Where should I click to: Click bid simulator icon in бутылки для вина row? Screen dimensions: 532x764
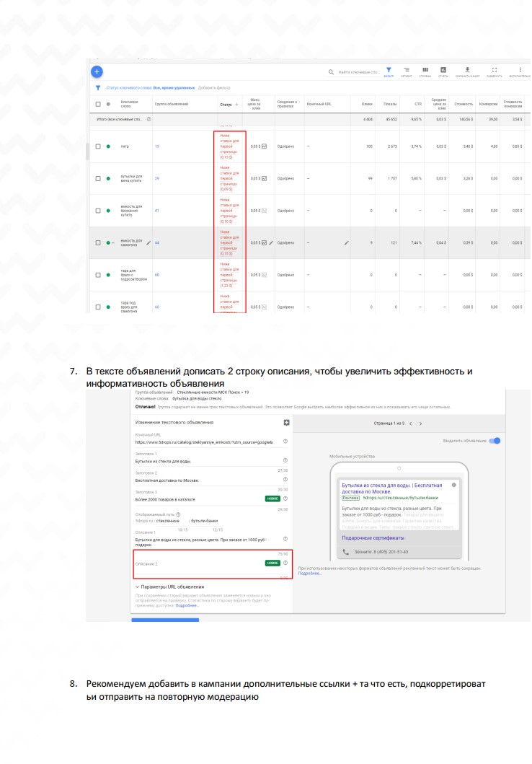coord(265,178)
